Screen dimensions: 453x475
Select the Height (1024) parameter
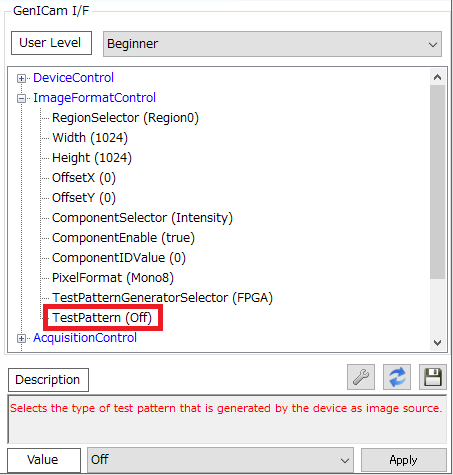click(x=92, y=158)
